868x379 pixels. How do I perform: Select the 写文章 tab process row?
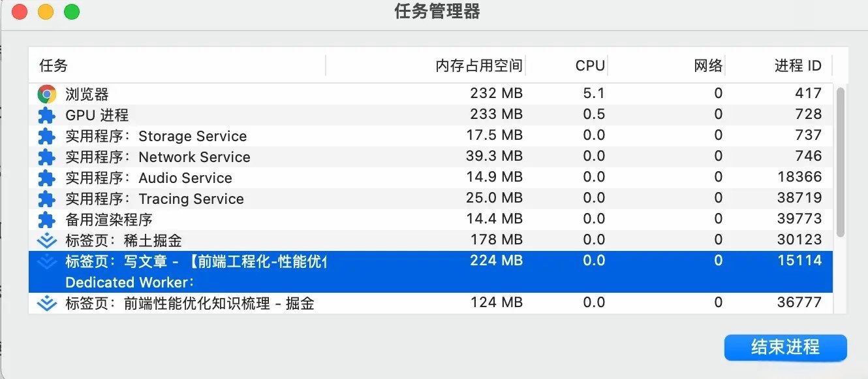point(196,262)
